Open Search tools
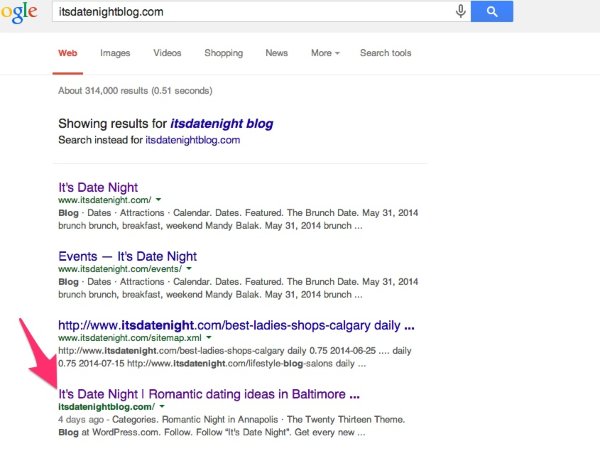The height and width of the screenshot is (451, 600). pyautogui.click(x=385, y=53)
